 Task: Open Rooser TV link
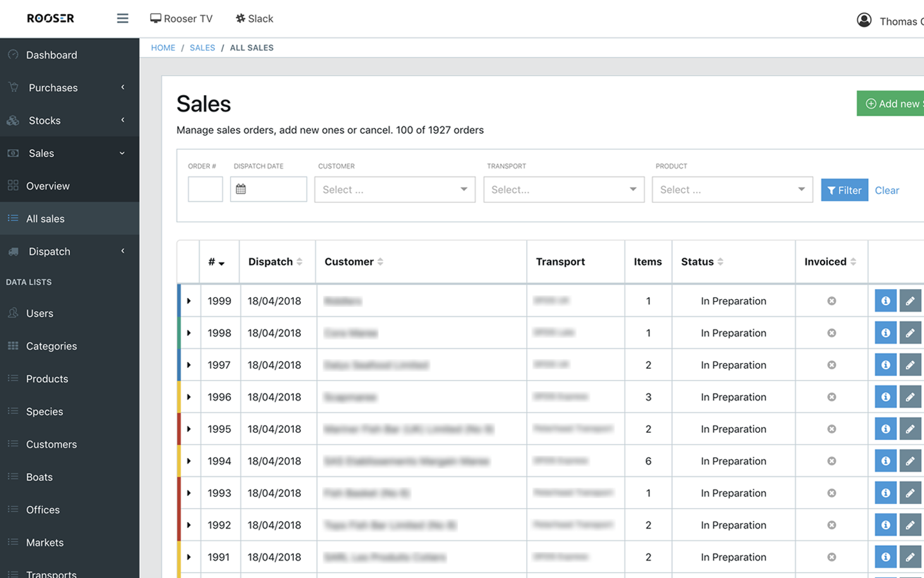pyautogui.click(x=181, y=19)
